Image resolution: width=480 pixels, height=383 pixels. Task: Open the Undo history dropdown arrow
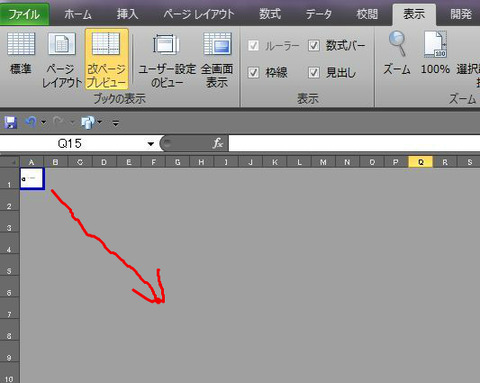tap(43, 123)
